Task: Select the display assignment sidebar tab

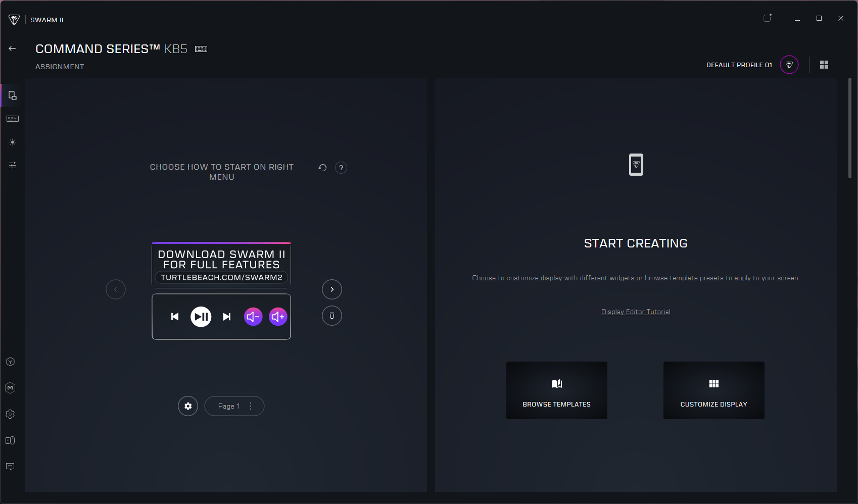Action: [13, 95]
